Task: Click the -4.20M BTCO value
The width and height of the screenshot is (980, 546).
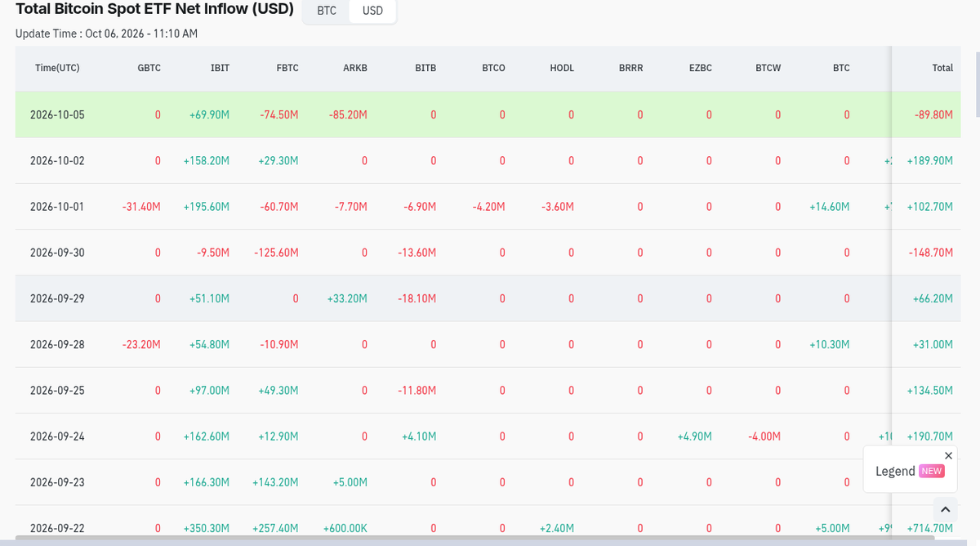Action: pos(488,207)
